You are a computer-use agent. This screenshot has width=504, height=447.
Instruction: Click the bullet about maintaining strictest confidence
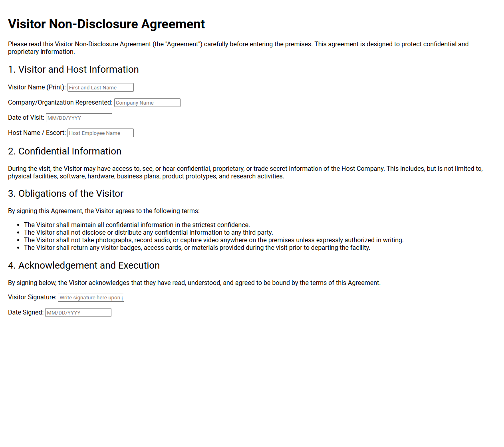(x=137, y=225)
